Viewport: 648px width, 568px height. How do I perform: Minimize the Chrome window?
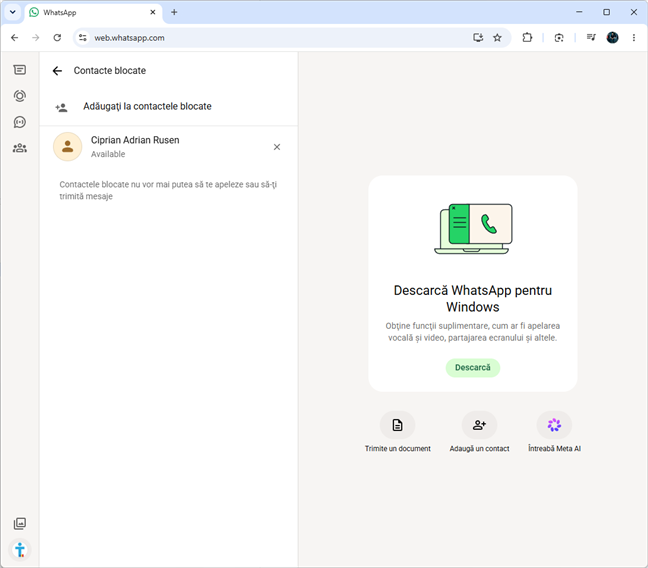(x=579, y=12)
